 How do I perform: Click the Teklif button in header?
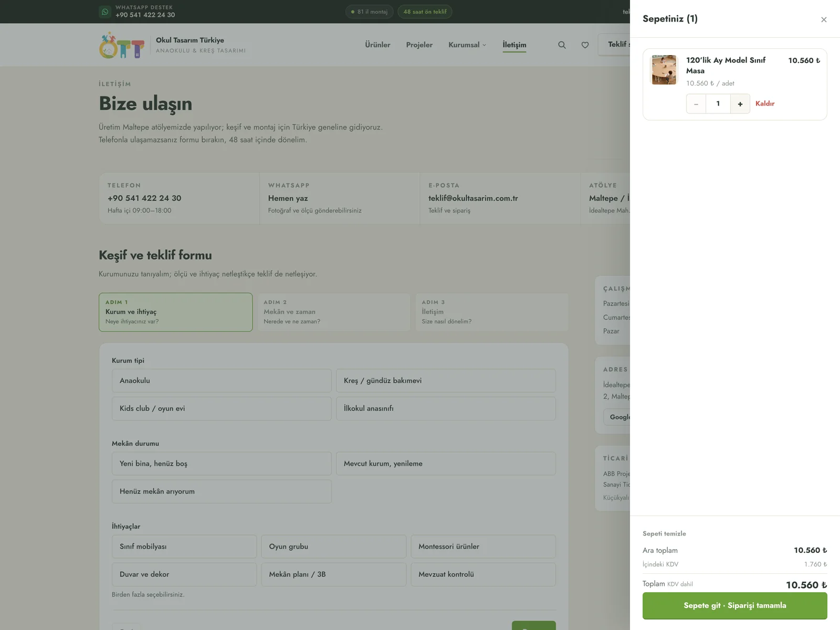pyautogui.click(x=614, y=45)
